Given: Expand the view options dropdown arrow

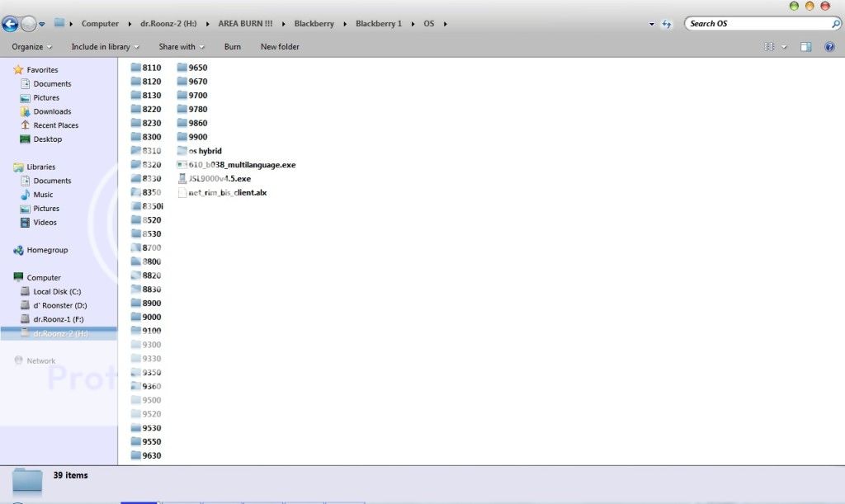Looking at the screenshot, I should tap(784, 47).
